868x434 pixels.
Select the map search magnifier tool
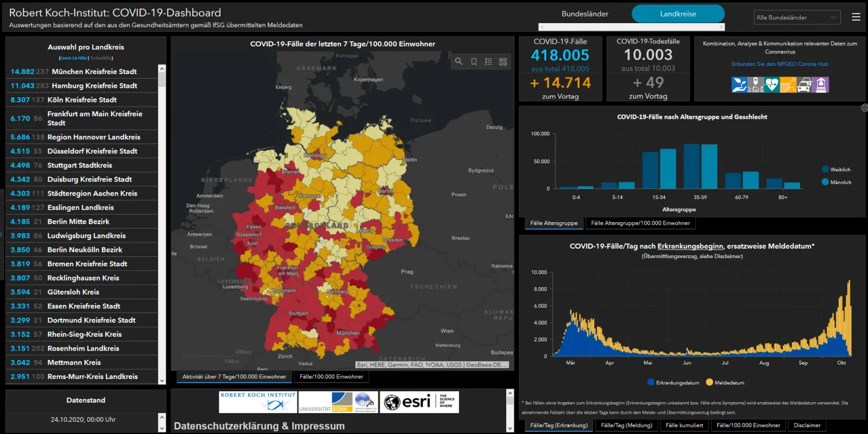(459, 61)
